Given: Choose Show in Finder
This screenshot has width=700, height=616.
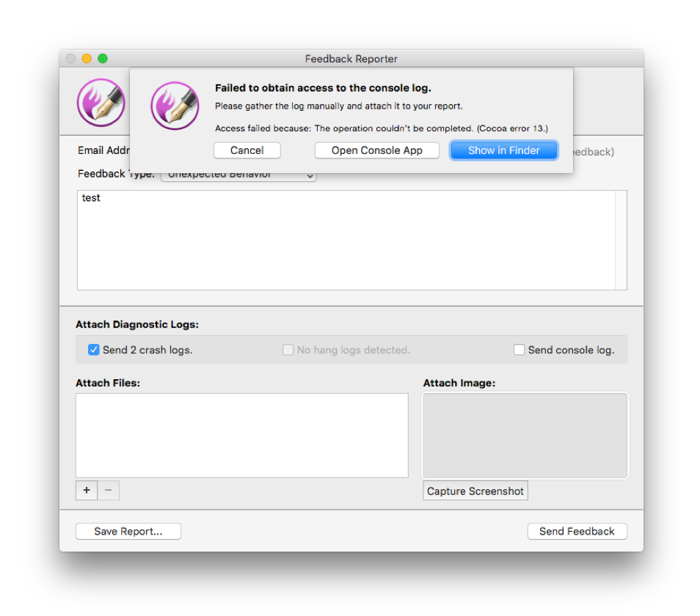Looking at the screenshot, I should click(504, 150).
